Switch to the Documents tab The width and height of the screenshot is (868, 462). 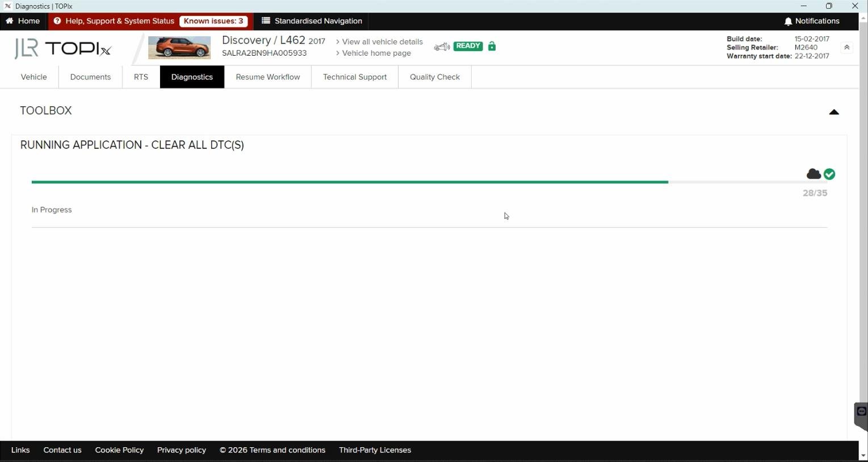[x=90, y=77]
